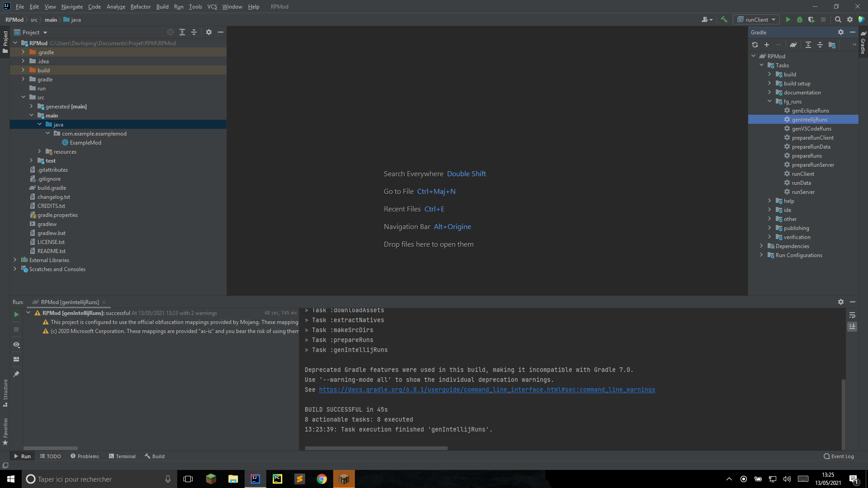Viewport: 868px width, 488px height.
Task: Reload all Gradle projects via the refresh icon
Action: coord(755,45)
